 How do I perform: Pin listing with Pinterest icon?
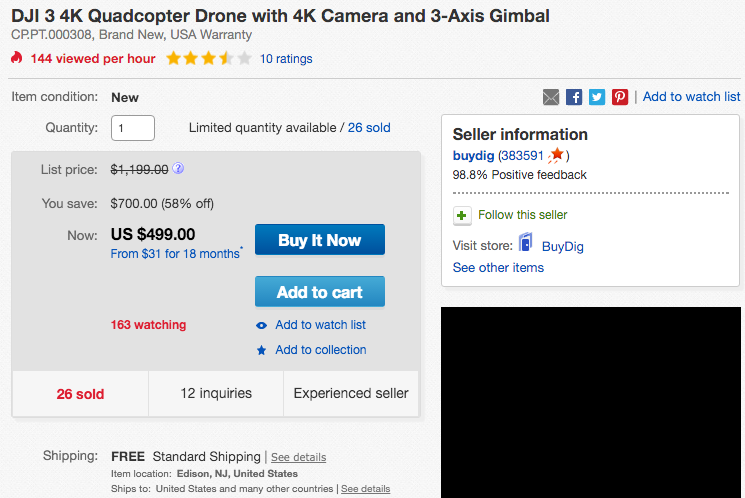tap(620, 97)
